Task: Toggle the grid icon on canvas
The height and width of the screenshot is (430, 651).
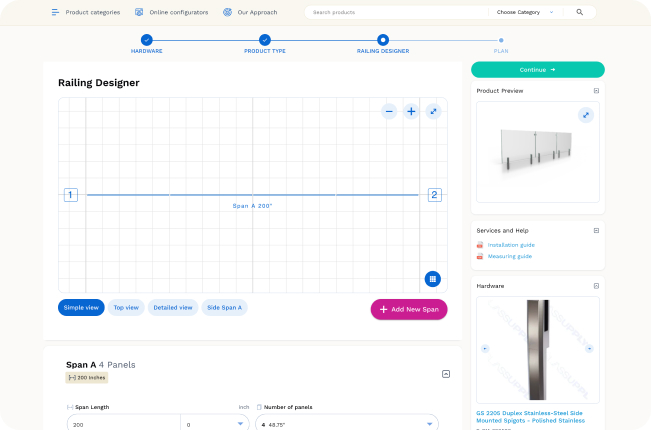Action: (x=433, y=279)
